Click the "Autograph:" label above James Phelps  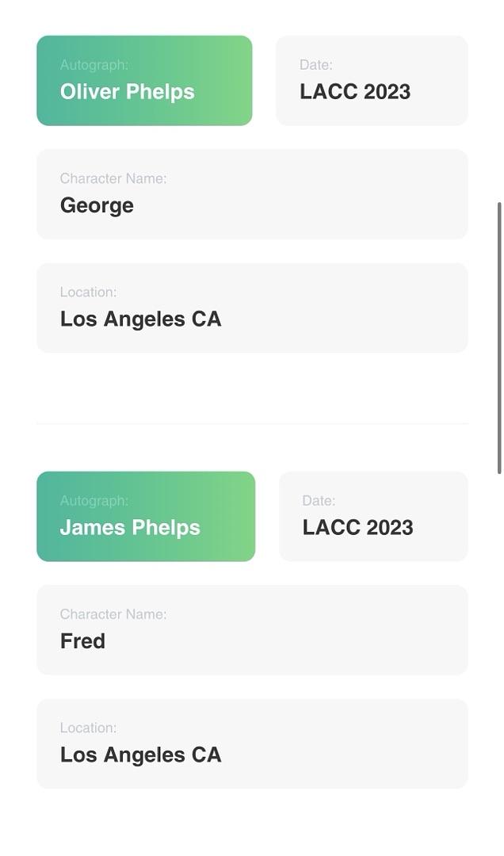coord(94,501)
